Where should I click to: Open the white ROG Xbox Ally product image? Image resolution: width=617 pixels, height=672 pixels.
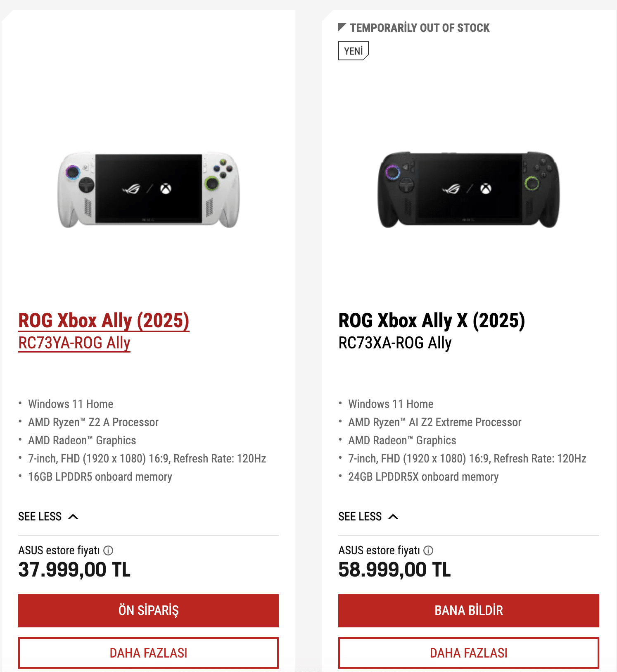tap(148, 190)
